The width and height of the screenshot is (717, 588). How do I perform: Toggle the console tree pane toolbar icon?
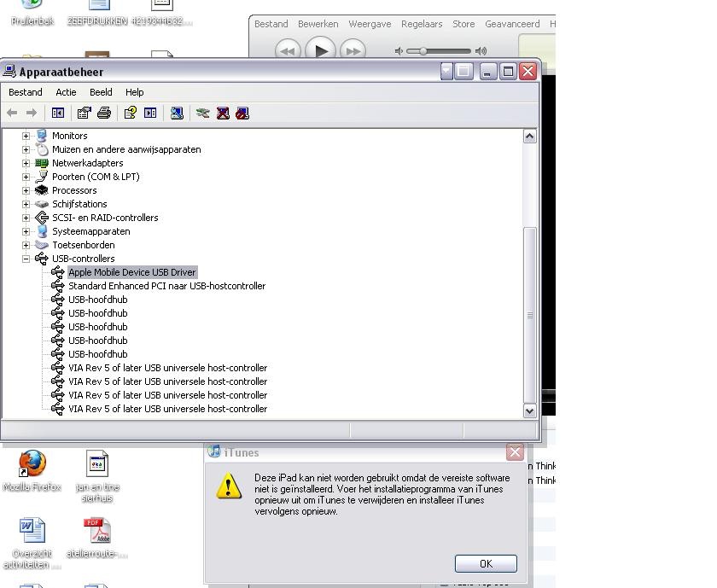point(58,113)
